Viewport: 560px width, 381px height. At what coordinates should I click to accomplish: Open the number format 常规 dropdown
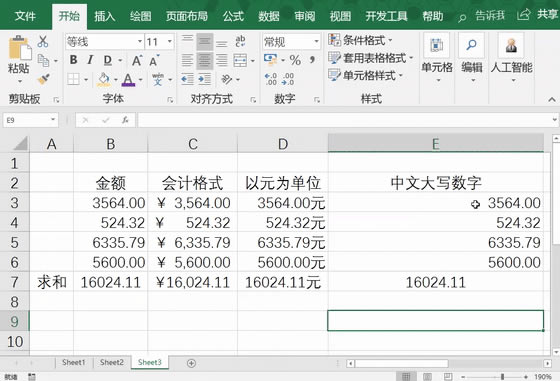click(x=316, y=41)
